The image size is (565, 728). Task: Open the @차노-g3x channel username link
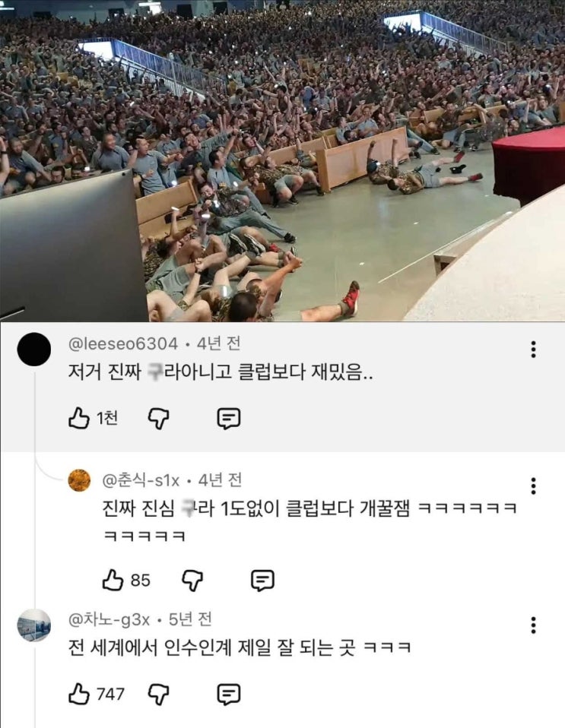(x=110, y=619)
